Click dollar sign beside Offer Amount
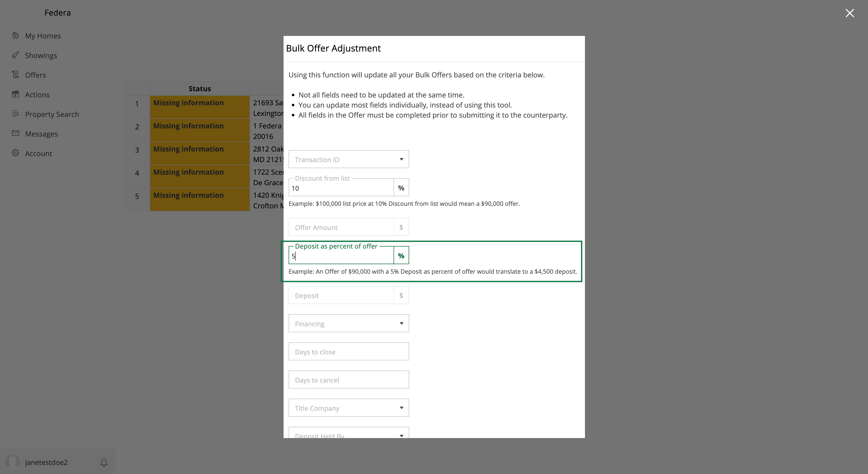Image resolution: width=868 pixels, height=474 pixels. pos(401,227)
